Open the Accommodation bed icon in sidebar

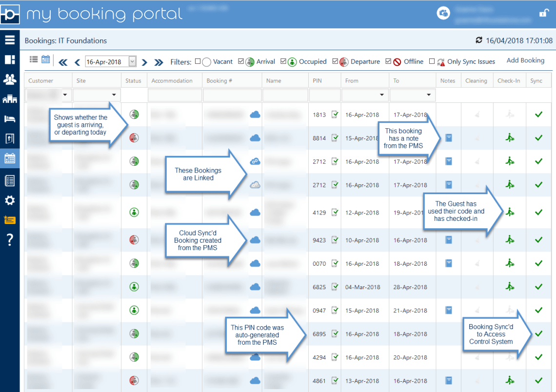tap(10, 118)
